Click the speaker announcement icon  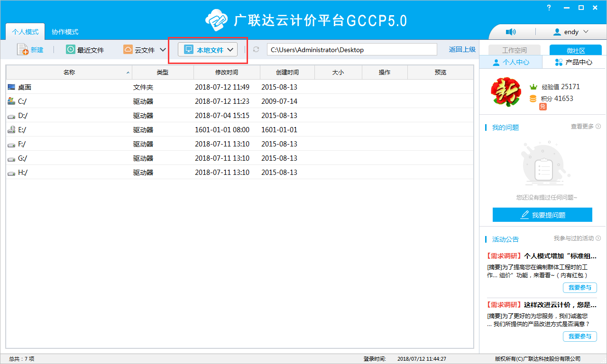(x=511, y=32)
